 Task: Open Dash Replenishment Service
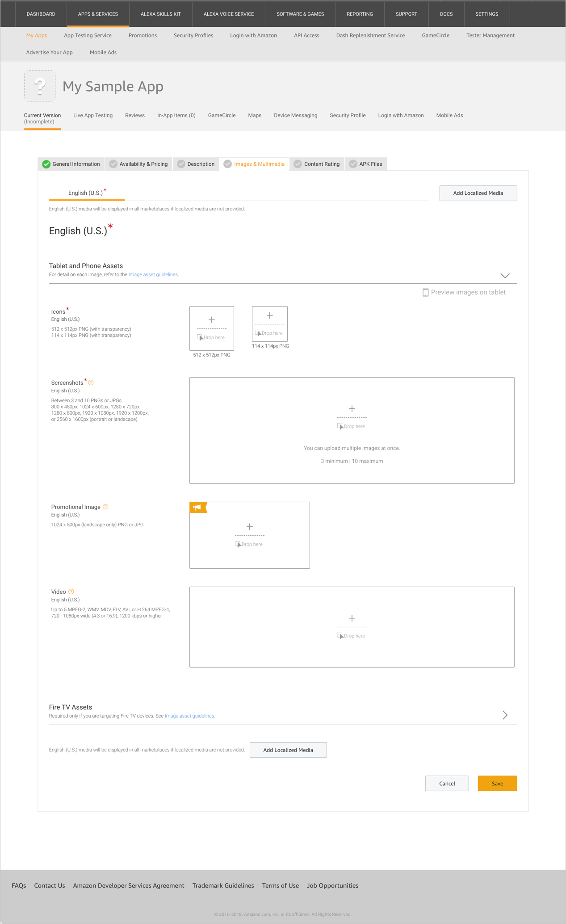pyautogui.click(x=370, y=35)
